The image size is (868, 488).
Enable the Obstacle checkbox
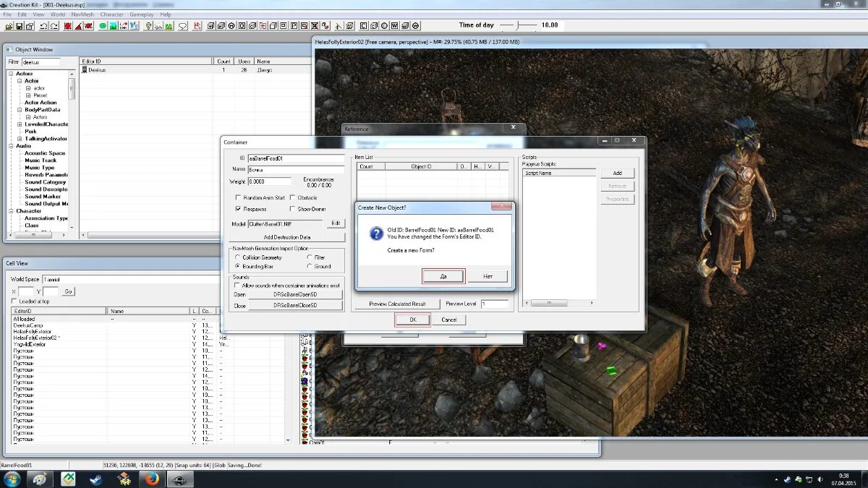tap(293, 197)
